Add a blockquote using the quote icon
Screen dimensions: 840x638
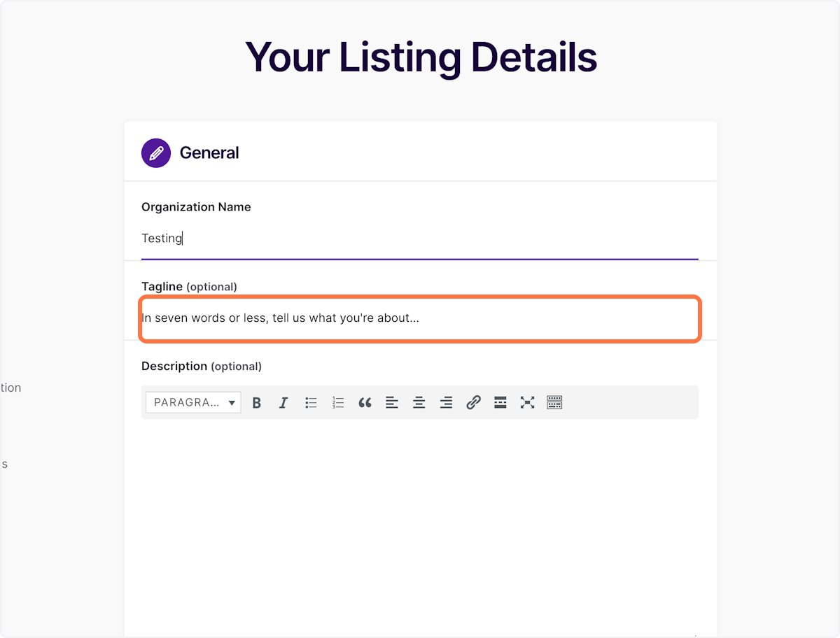(365, 402)
